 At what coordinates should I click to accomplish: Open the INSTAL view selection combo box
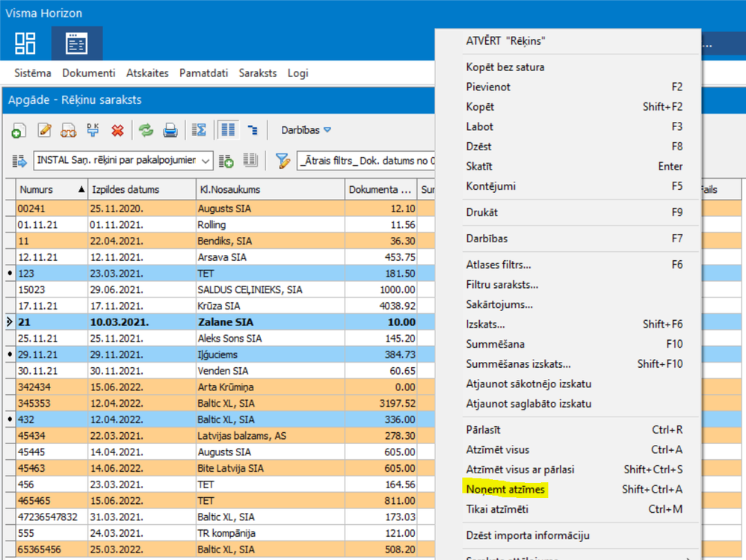pyautogui.click(x=123, y=161)
